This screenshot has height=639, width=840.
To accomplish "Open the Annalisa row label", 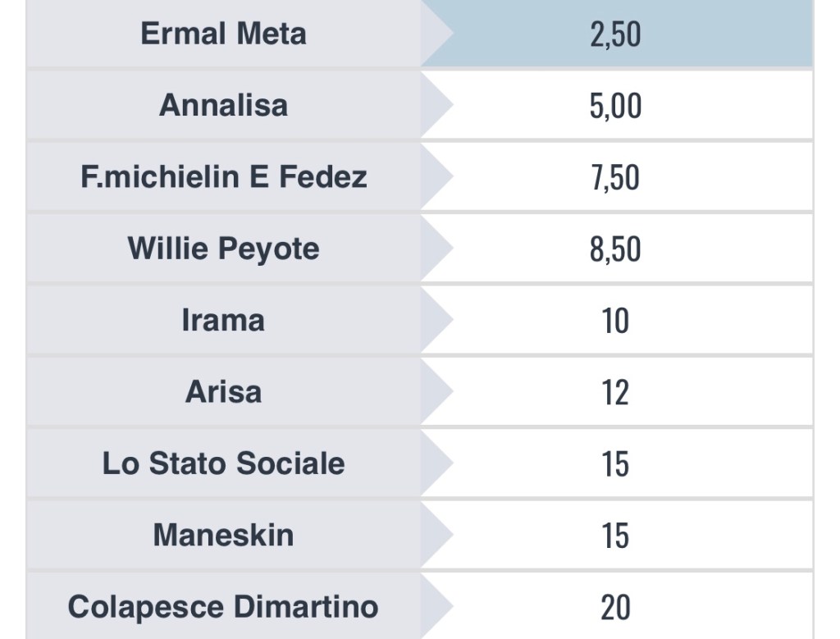I will 223,106.
